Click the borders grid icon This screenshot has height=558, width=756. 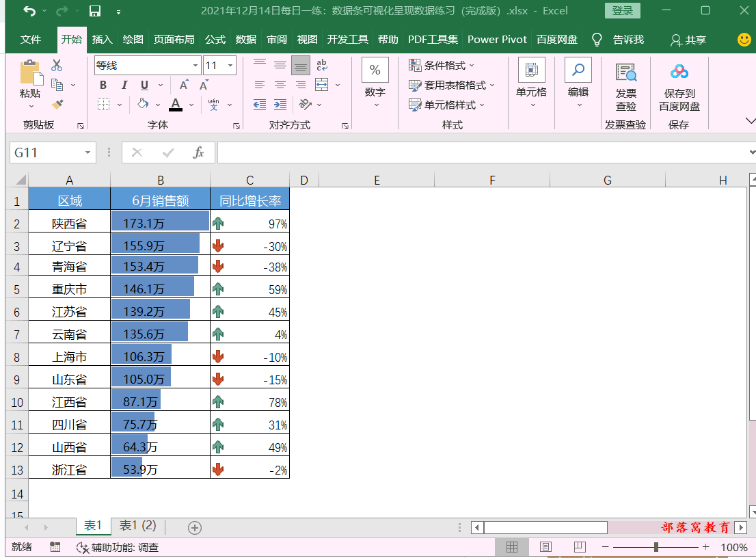pos(103,104)
